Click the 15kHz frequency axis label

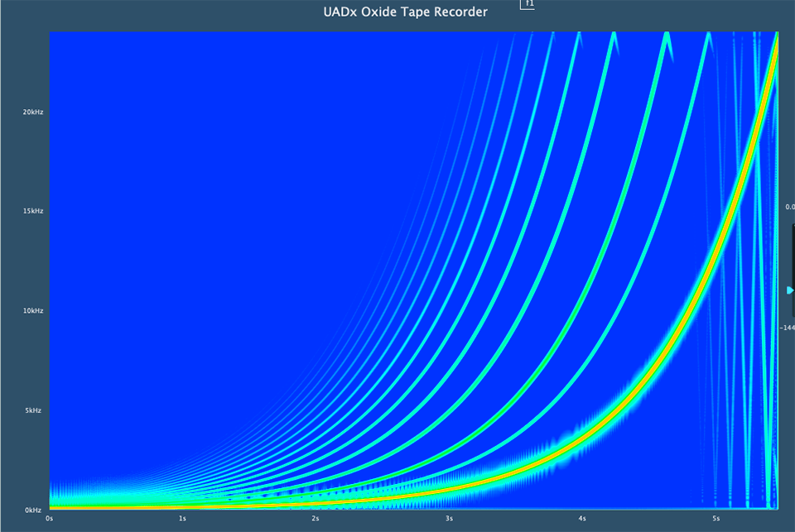[x=33, y=211]
